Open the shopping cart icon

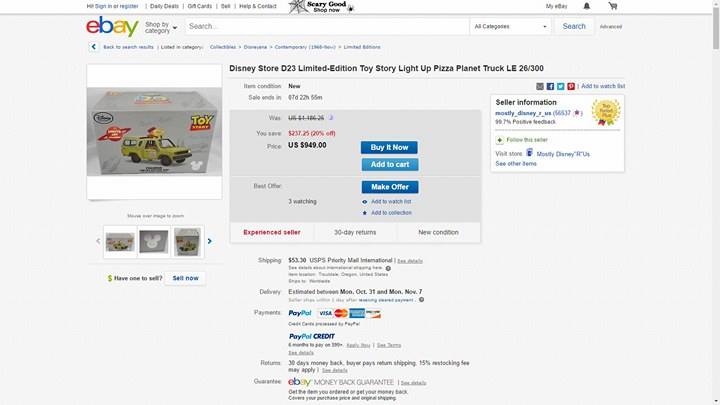point(612,6)
